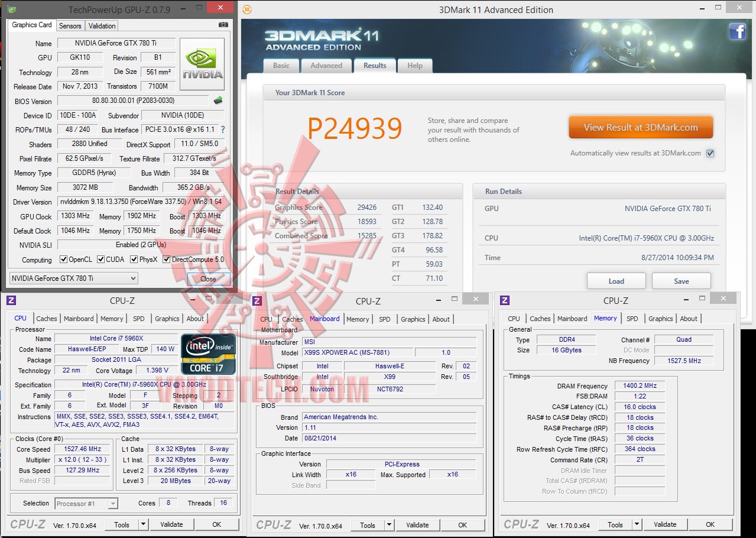Click the 3DMark 11 title bar icon
Viewport: 756px width, 538px height.
247,9
